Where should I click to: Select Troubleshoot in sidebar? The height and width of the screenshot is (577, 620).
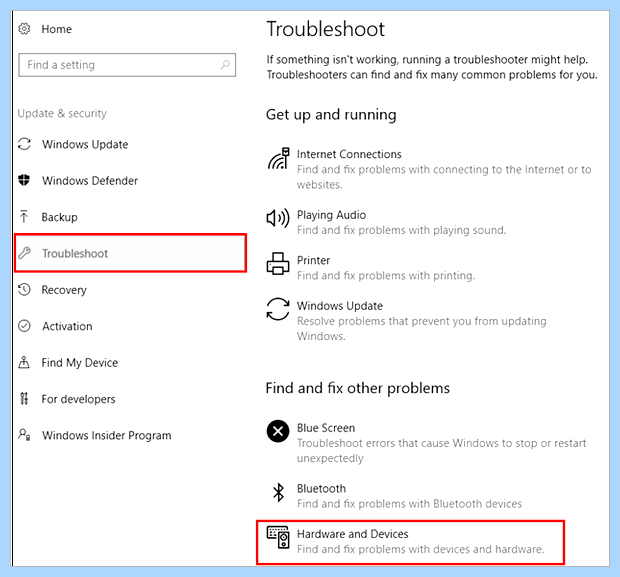point(130,253)
